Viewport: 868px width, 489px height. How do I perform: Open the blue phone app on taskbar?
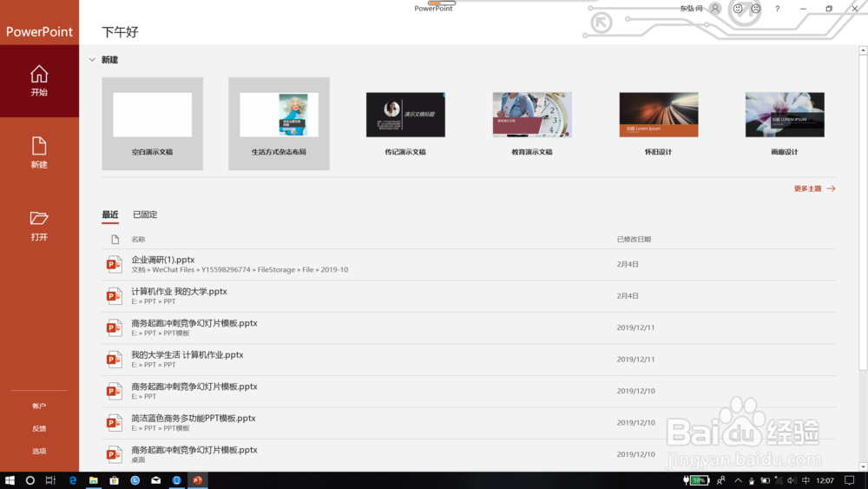pyautogui.click(x=176, y=480)
